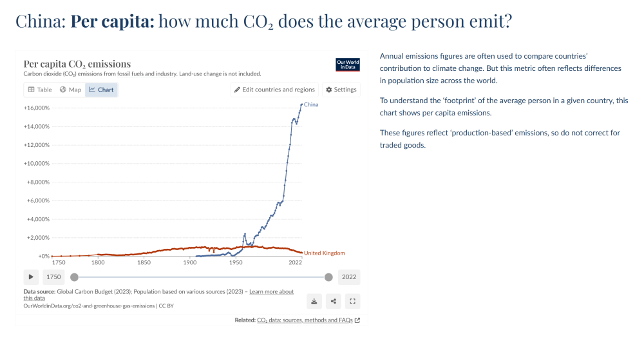The width and height of the screenshot is (644, 341).
Task: Open the Settings gear menu
Action: 341,90
